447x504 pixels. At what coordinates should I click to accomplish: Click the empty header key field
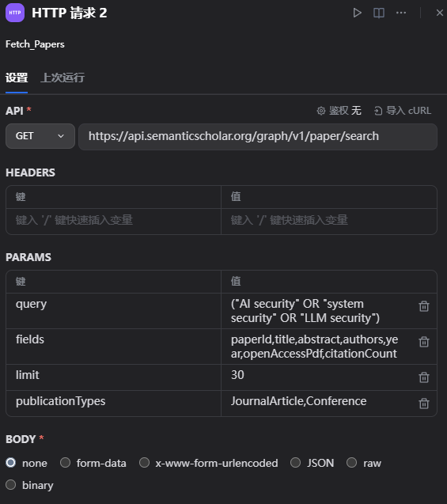(113, 221)
